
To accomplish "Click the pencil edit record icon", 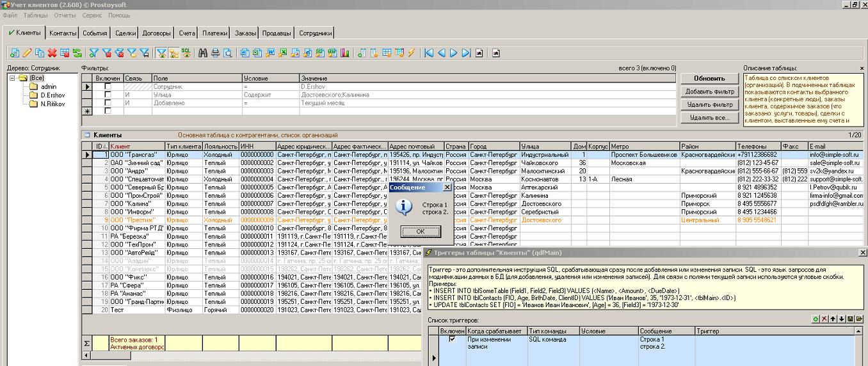I will point(27,53).
